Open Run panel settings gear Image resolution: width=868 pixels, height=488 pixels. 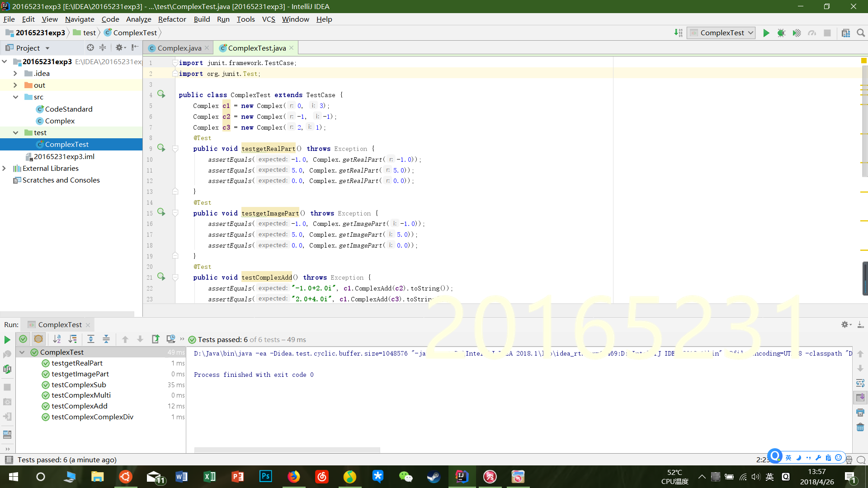pos(846,325)
